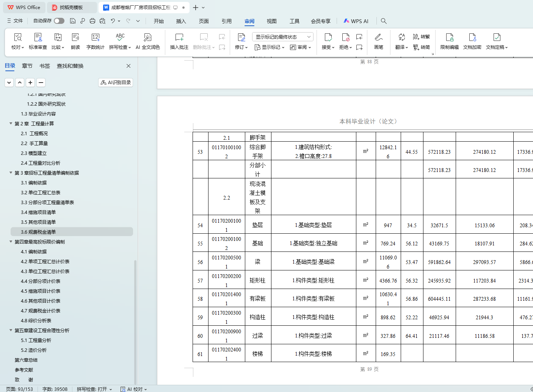This screenshot has height=392, width=533.
Task: Toggle the 自动保存 autosave switch
Action: coord(59,21)
